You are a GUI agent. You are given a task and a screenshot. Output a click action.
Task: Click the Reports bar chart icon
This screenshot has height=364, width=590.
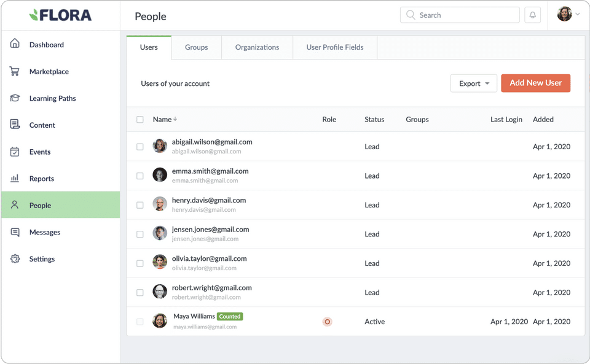pyautogui.click(x=15, y=178)
